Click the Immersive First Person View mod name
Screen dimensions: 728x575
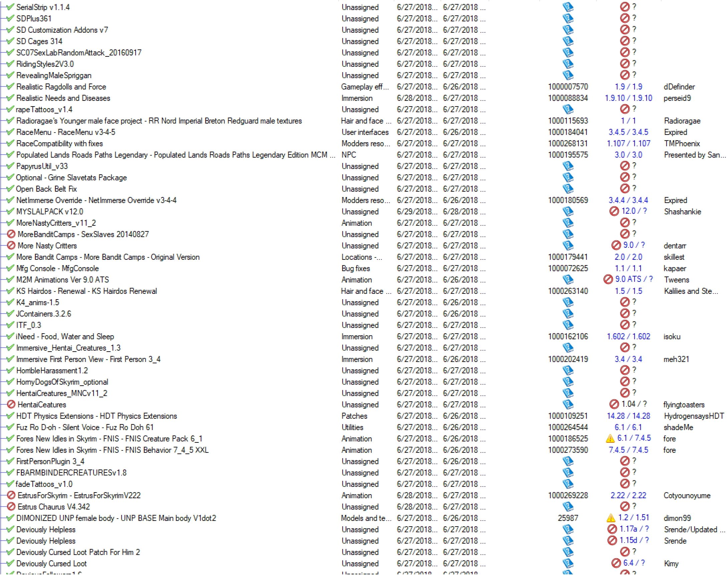pos(88,359)
